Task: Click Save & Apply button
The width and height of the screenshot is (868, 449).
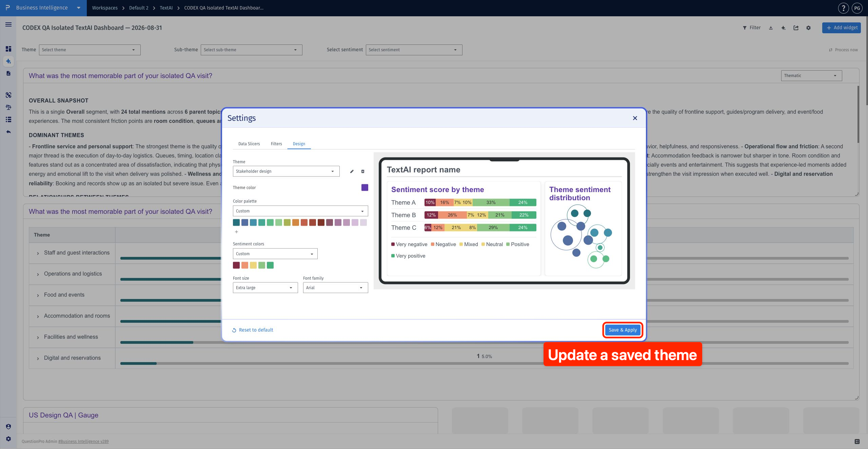Action: tap(623, 330)
